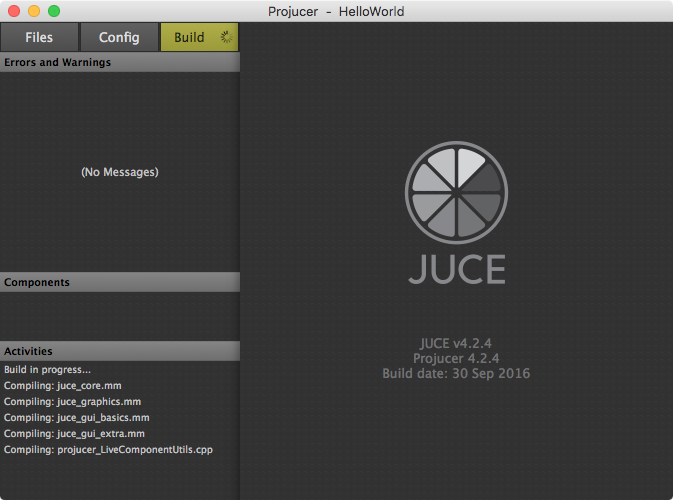Select "Build in progress..." activity row
The height and width of the screenshot is (500, 673).
120,370
